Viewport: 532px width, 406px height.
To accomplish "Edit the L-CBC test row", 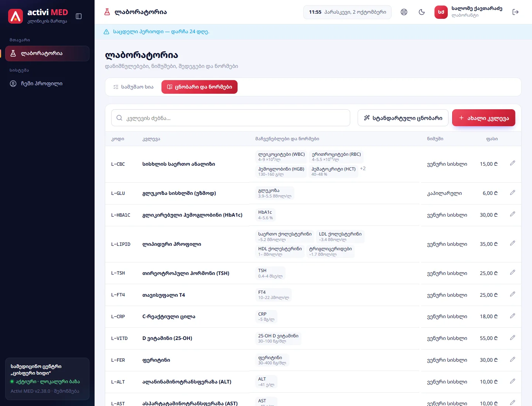I will point(512,163).
